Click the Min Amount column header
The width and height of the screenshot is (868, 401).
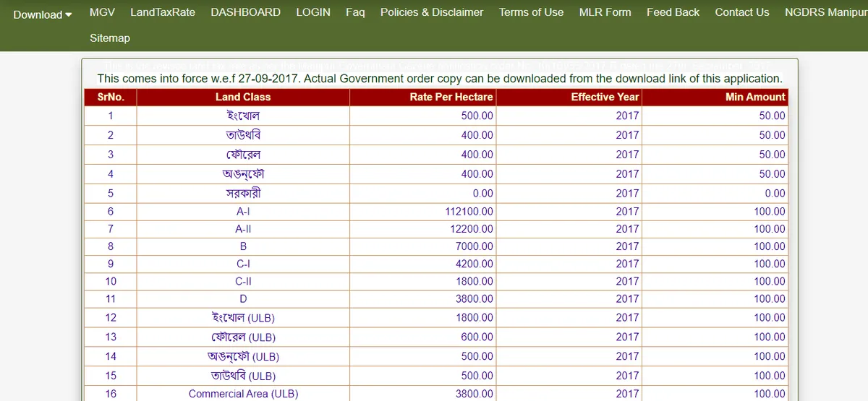(x=754, y=97)
